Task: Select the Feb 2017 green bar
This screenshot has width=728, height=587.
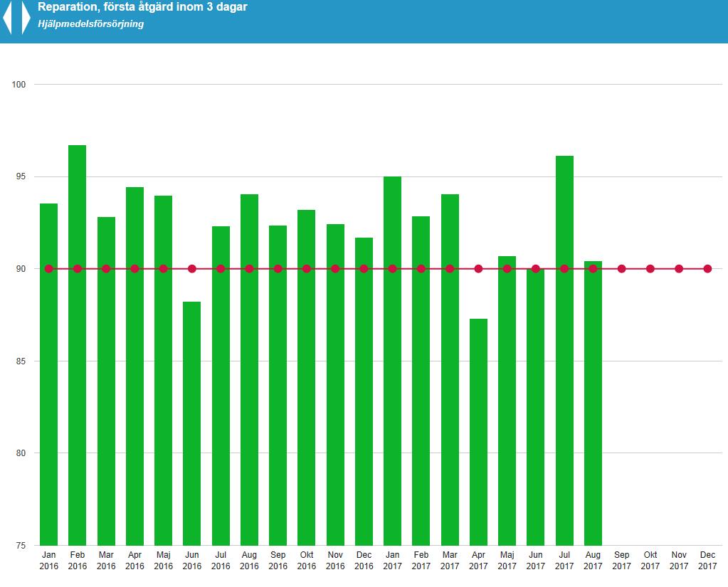Action: pos(421,381)
